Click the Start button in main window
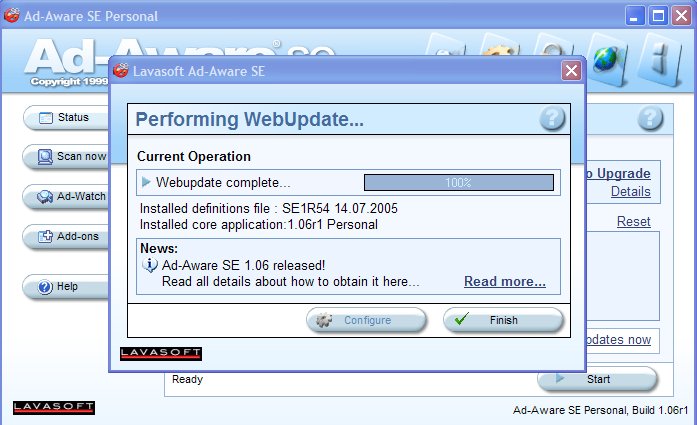The image size is (697, 425). coord(597,379)
